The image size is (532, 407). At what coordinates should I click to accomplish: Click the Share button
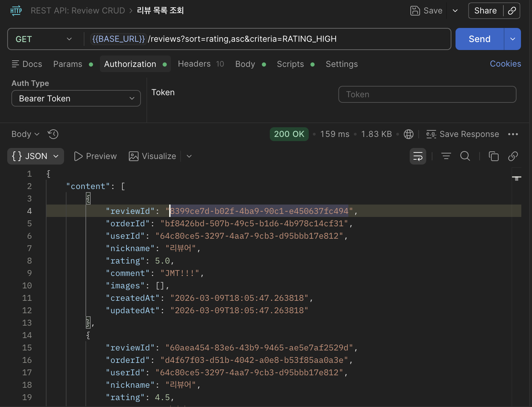coord(485,11)
